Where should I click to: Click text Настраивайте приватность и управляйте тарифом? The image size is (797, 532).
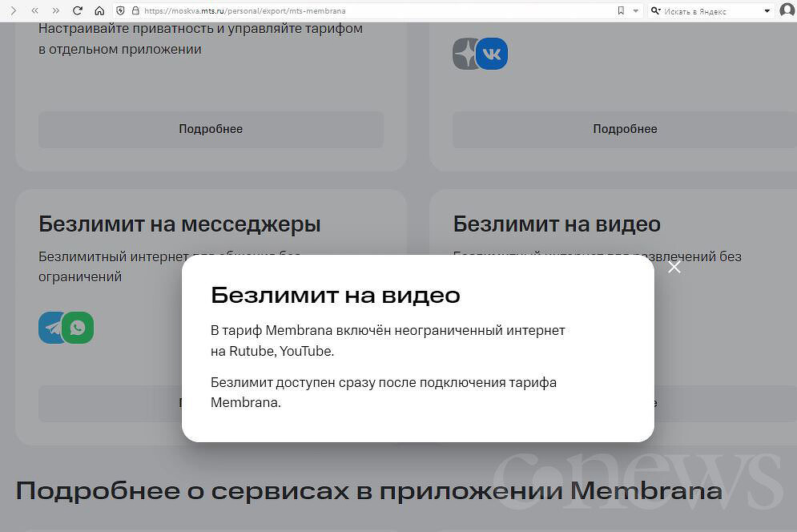(201, 29)
